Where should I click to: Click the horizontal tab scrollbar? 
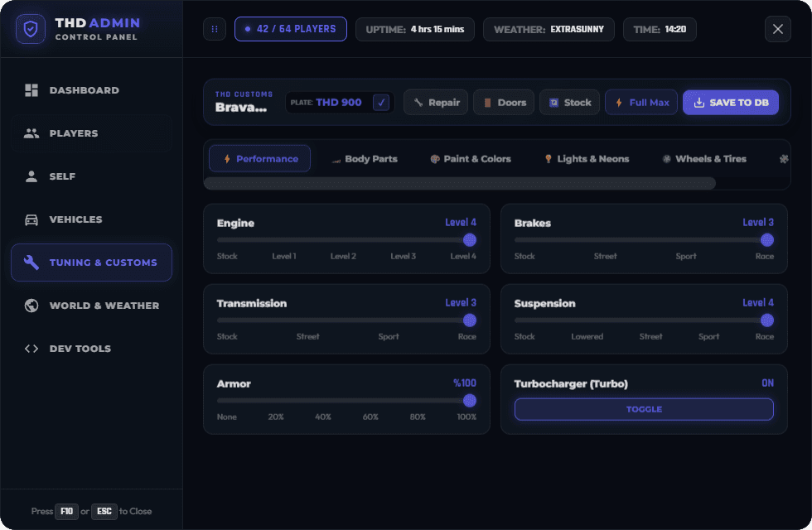click(x=460, y=183)
